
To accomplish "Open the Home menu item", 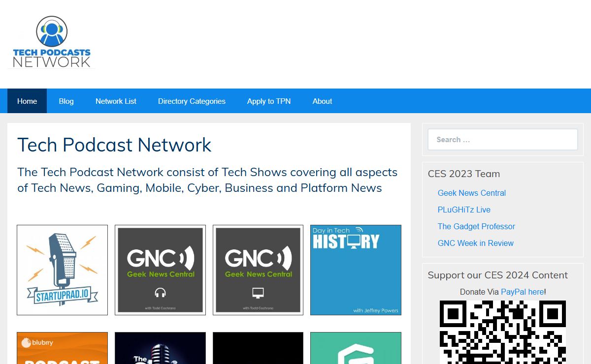I will tap(27, 101).
